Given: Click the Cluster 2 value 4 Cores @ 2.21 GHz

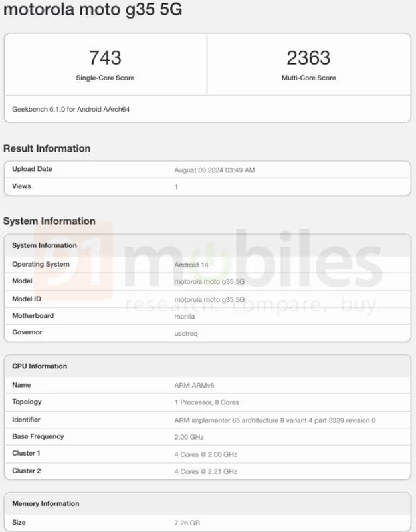Looking at the screenshot, I should [205, 471].
